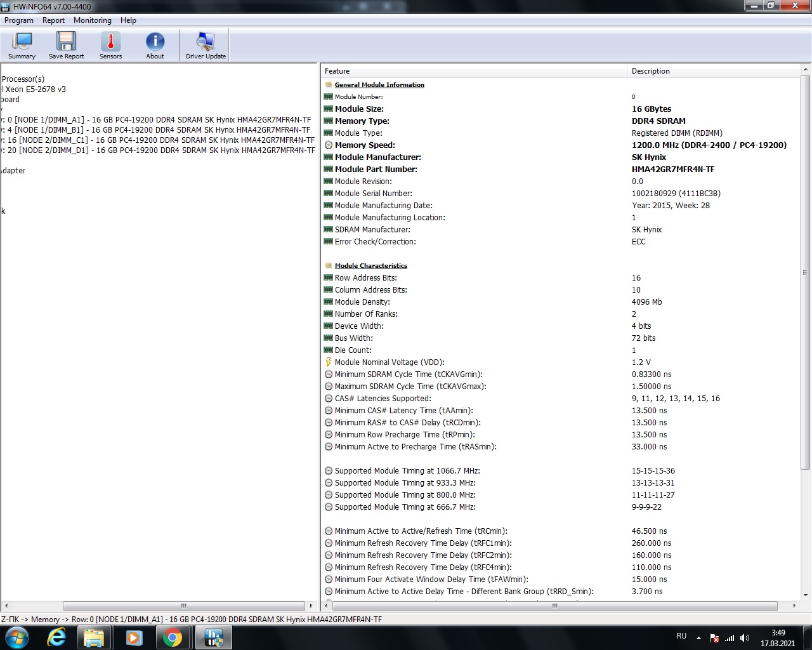Click the General Module Information heading
Image resolution: width=812 pixels, height=650 pixels.
click(x=379, y=85)
